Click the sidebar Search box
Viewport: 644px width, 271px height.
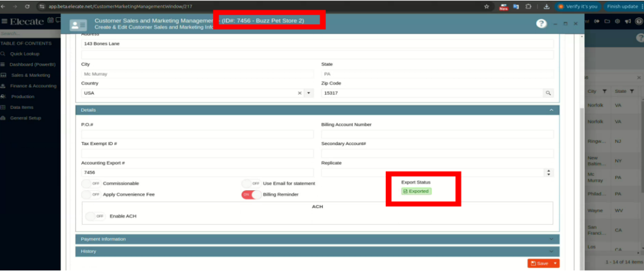pyautogui.click(x=30, y=34)
